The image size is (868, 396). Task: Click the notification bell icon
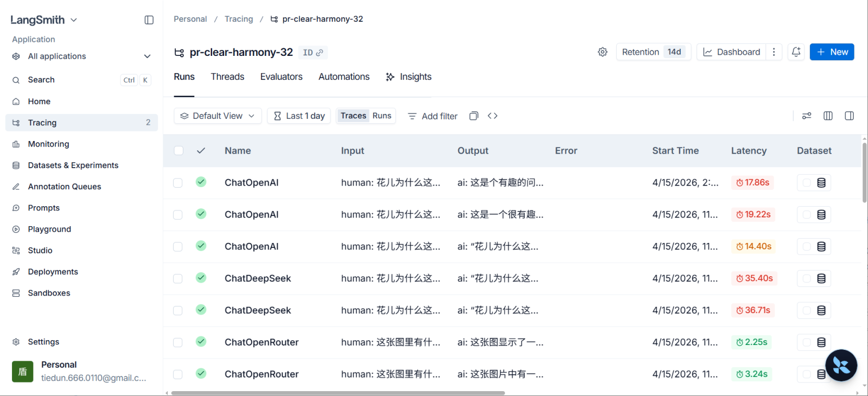pos(796,52)
